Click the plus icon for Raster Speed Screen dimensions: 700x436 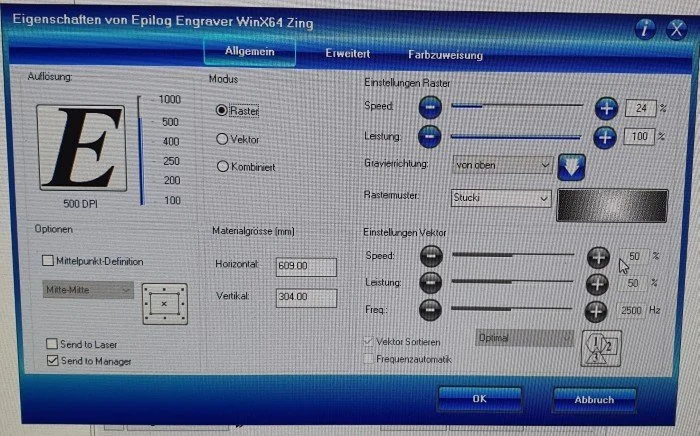point(606,107)
